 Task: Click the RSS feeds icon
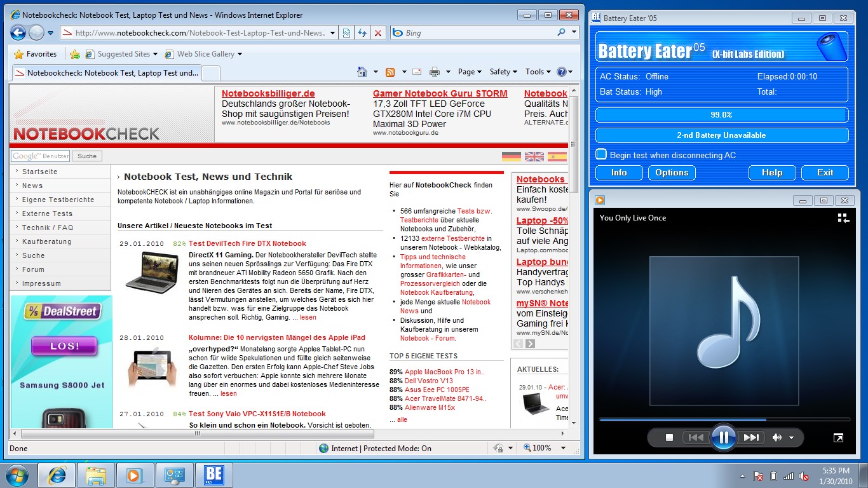(390, 72)
